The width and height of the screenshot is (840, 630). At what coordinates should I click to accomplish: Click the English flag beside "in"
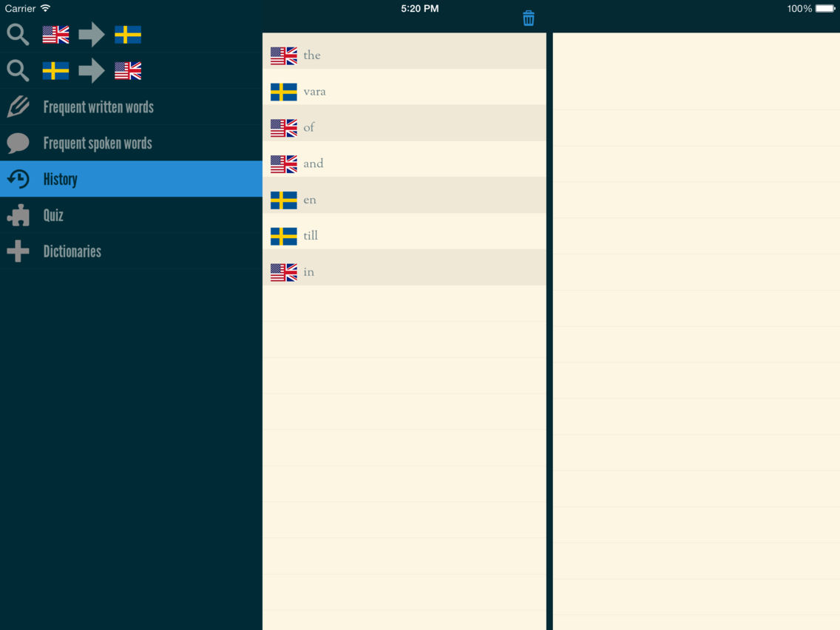click(x=283, y=273)
